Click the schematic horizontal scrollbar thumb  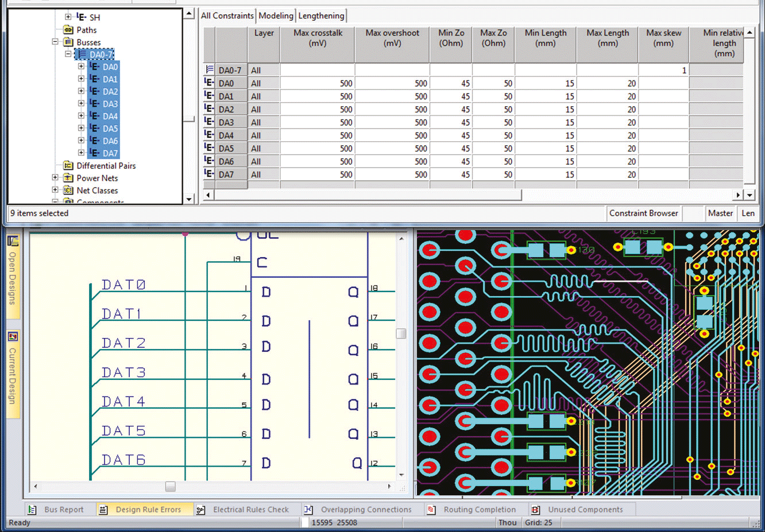171,487
